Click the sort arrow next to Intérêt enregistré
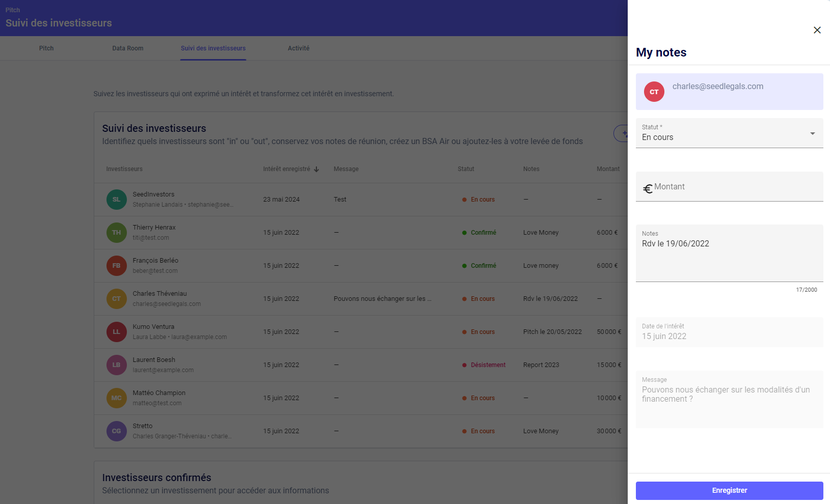Viewport: 830px width, 504px height. click(316, 169)
